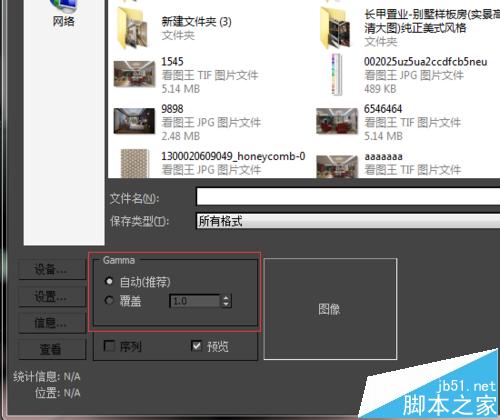Open the 新建文件夹 (3) folder icon
The height and width of the screenshot is (420, 500).
click(x=133, y=28)
